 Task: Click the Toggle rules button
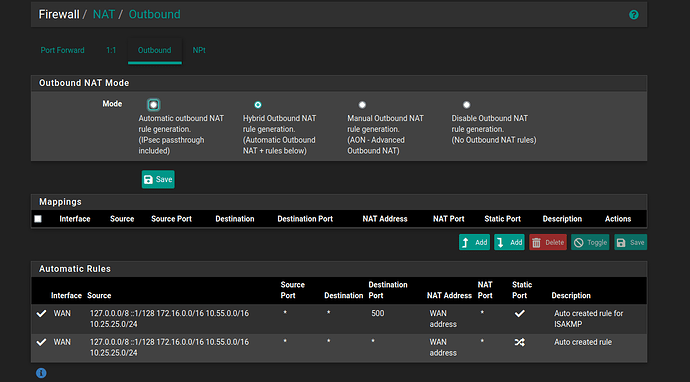590,242
